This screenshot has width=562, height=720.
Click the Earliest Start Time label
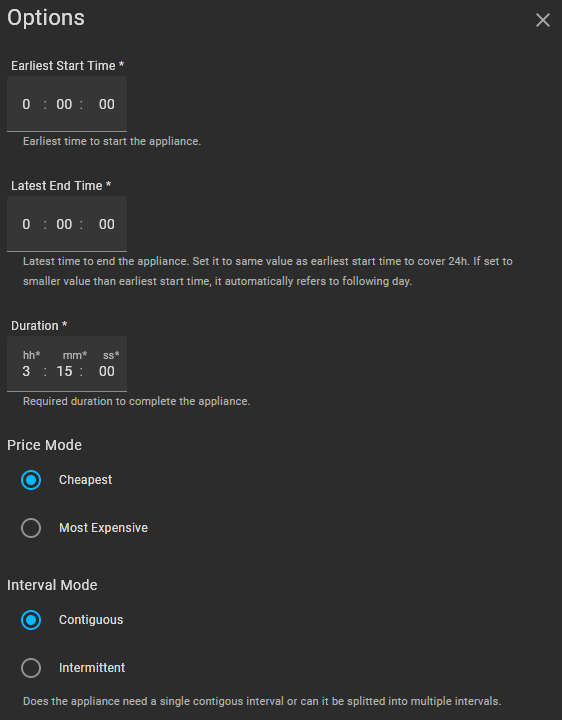pyautogui.click(x=67, y=66)
